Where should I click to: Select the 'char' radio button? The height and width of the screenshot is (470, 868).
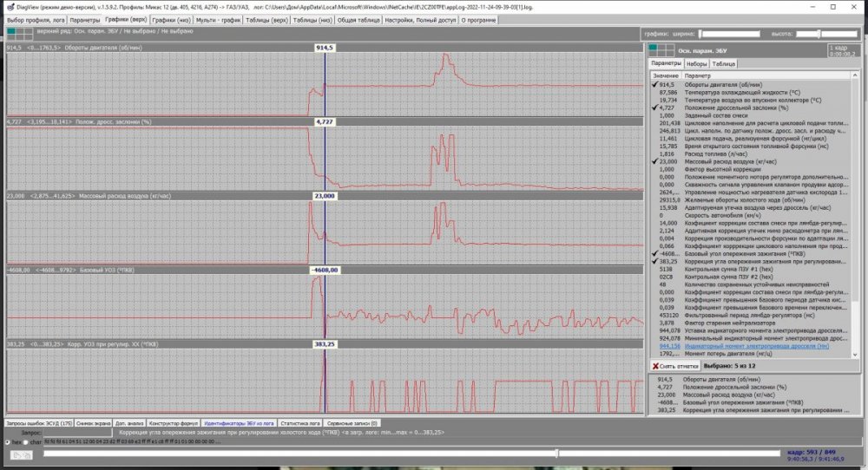[x=26, y=441]
